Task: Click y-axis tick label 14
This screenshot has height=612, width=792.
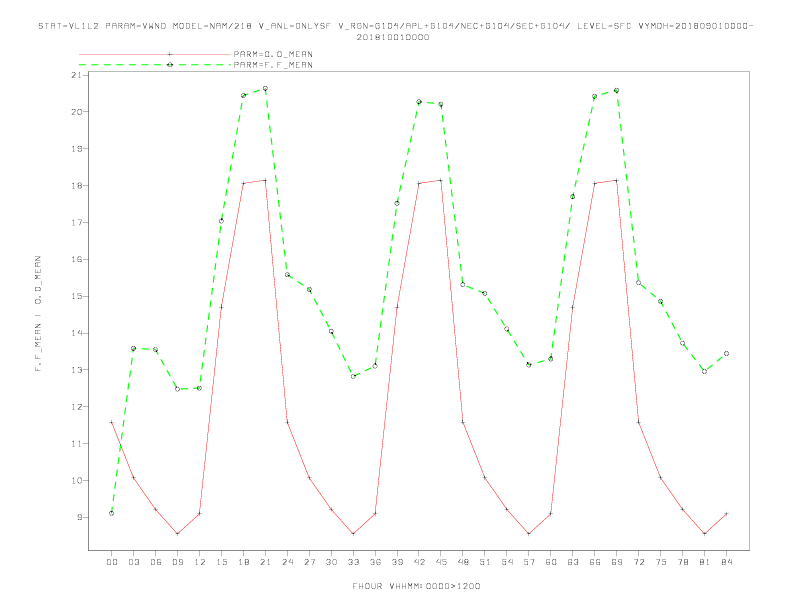Action: tap(76, 333)
